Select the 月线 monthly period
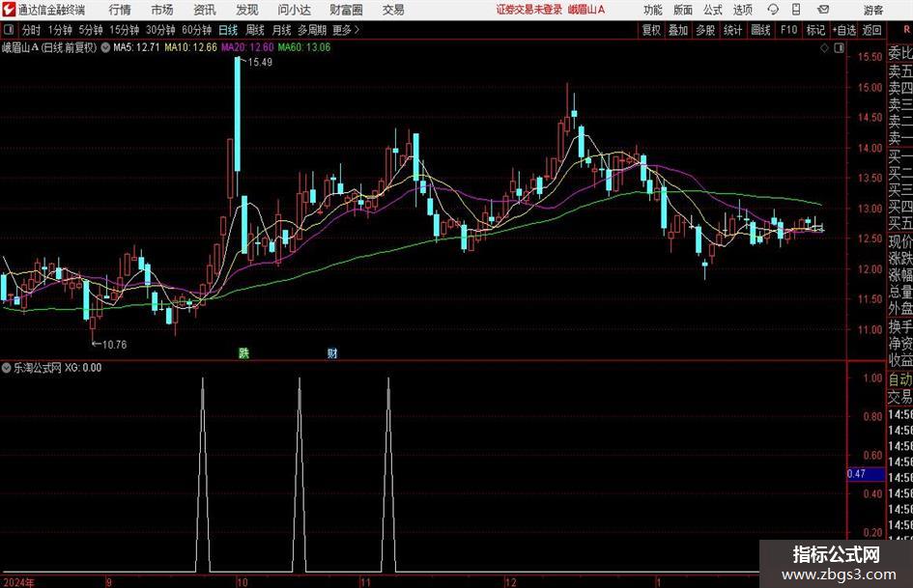The width and height of the screenshot is (913, 588). pyautogui.click(x=281, y=30)
